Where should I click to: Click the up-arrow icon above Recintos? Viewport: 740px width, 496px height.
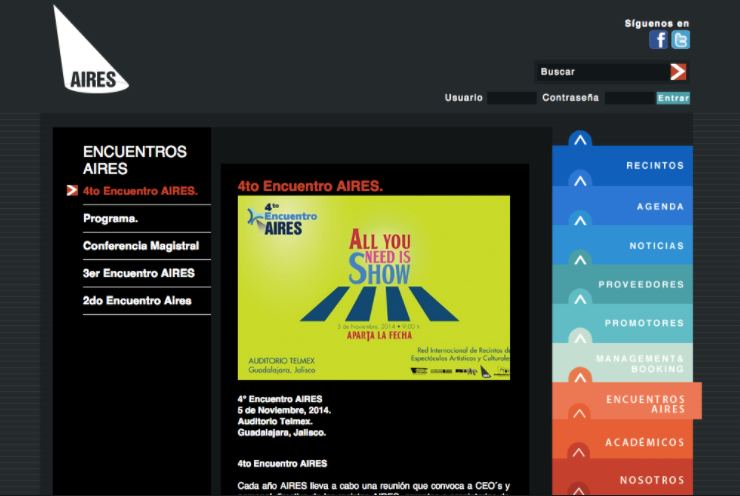click(580, 140)
